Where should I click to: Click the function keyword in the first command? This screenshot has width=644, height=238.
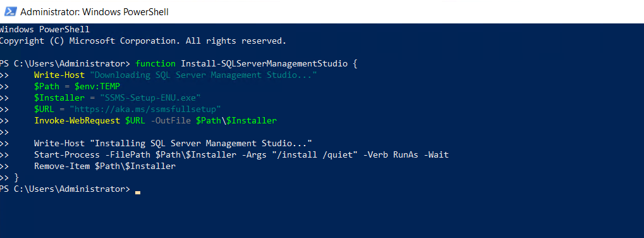(x=155, y=64)
